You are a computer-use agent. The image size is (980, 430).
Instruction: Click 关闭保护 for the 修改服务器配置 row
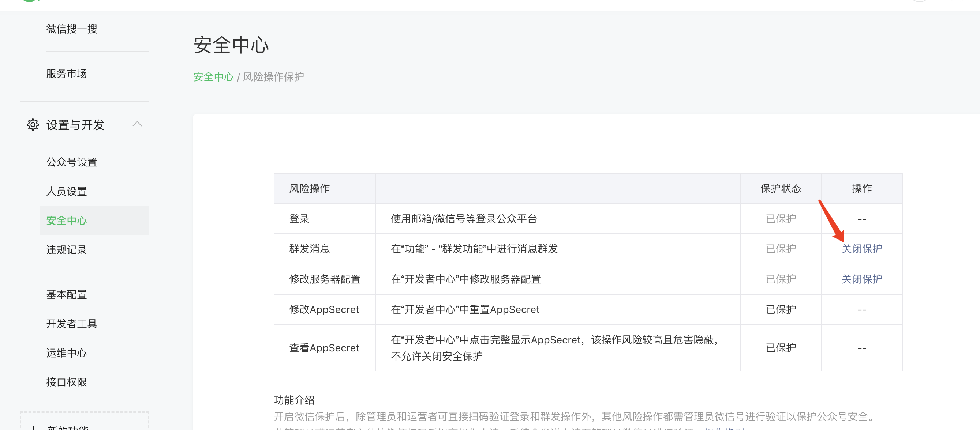[862, 279]
